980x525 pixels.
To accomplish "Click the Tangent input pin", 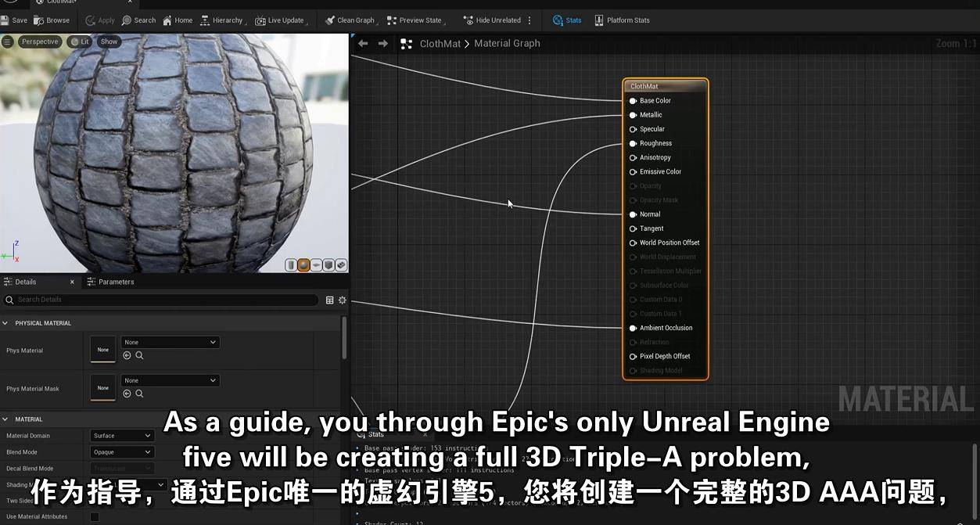I will point(634,228).
